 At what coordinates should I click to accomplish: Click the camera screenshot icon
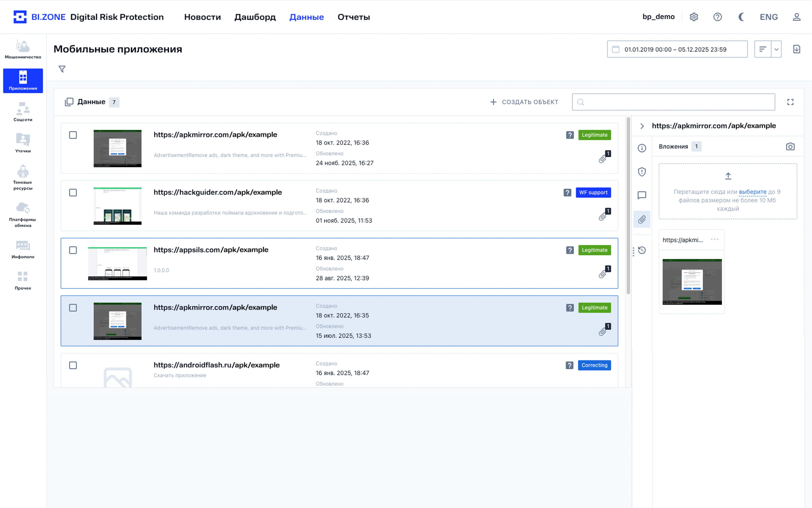click(x=790, y=146)
